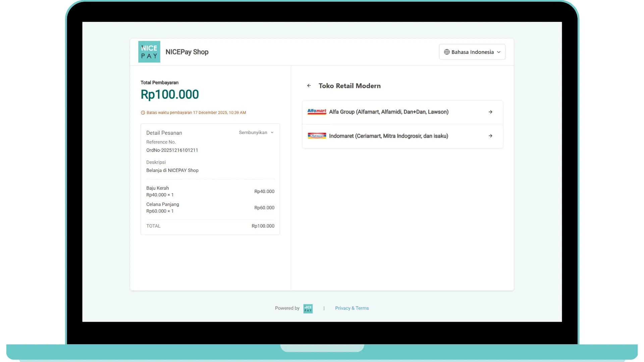Screen dimensions: 644x362
Task: Click the Rp100.000 total payment amount
Action: [x=170, y=95]
